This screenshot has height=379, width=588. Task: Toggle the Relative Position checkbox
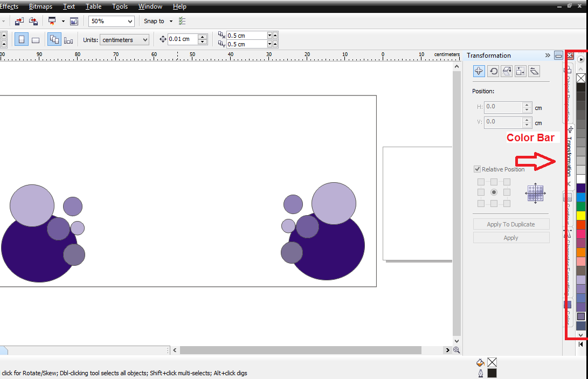[x=477, y=169]
